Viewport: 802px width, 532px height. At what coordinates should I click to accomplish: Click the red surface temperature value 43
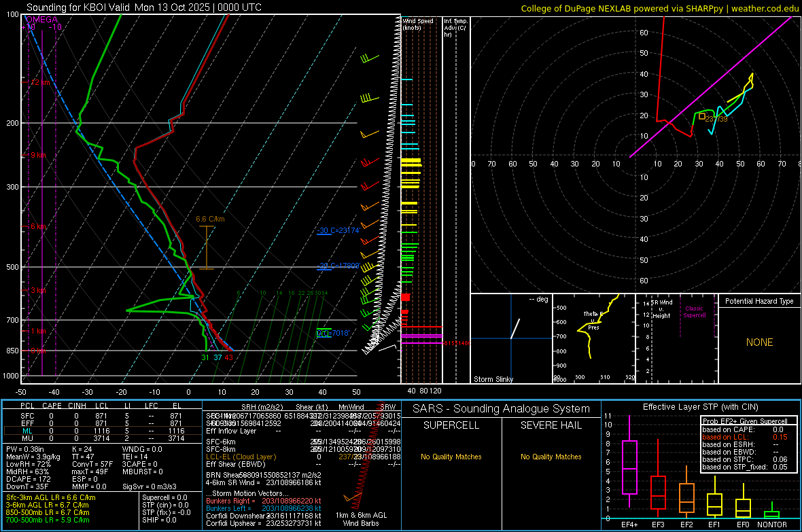pyautogui.click(x=228, y=357)
